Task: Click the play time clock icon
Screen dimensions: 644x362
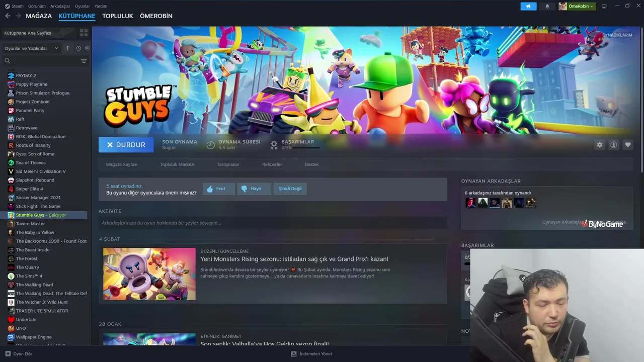Action: click(211, 145)
